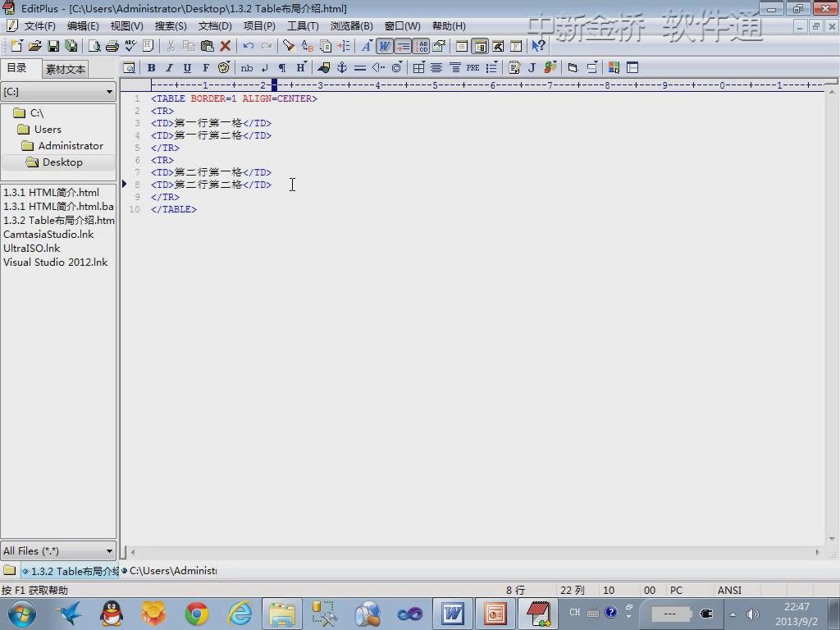
Task: Select the Desktop folder
Action: click(x=62, y=162)
